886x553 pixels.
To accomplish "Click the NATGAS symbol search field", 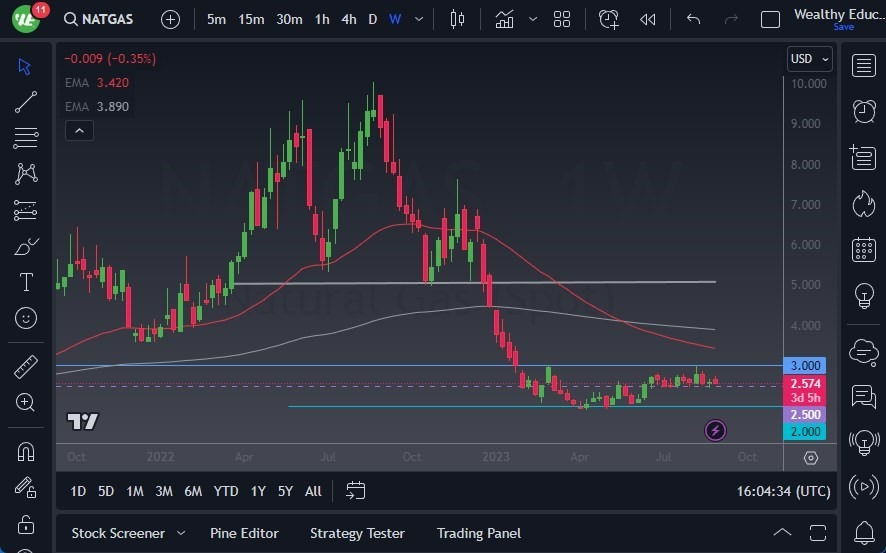I will [105, 19].
